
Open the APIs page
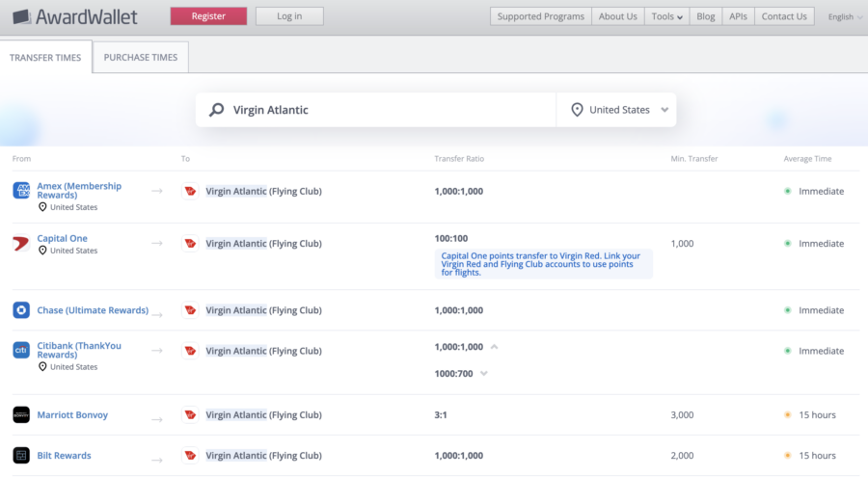click(x=738, y=16)
